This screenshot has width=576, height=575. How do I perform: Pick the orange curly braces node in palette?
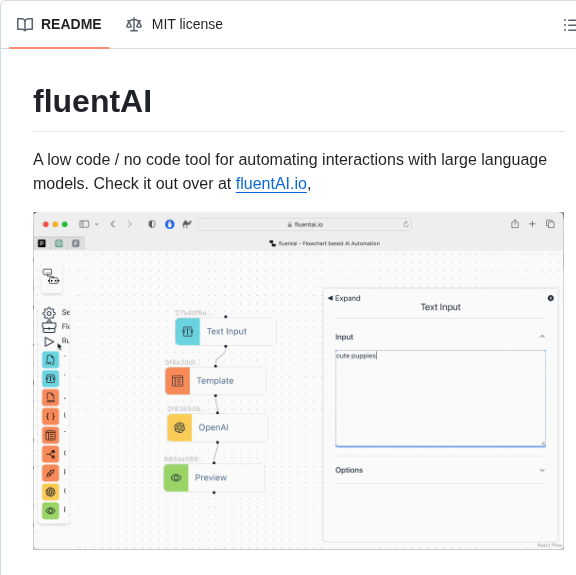point(50,416)
